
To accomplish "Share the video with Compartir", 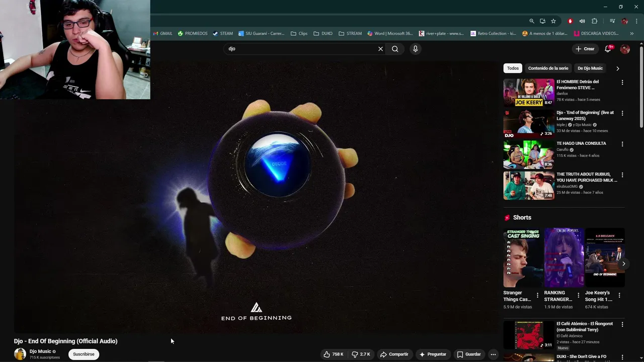I will point(394,354).
